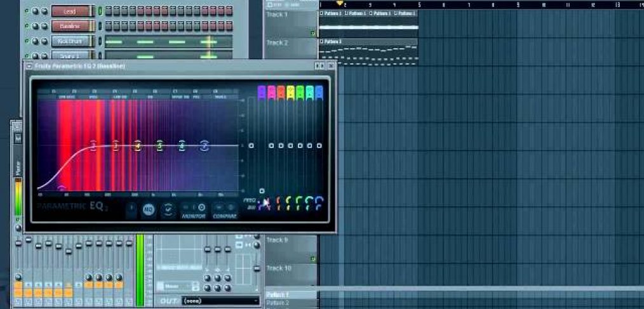
Task: Click the Lead channel volume knob
Action: coord(44,11)
